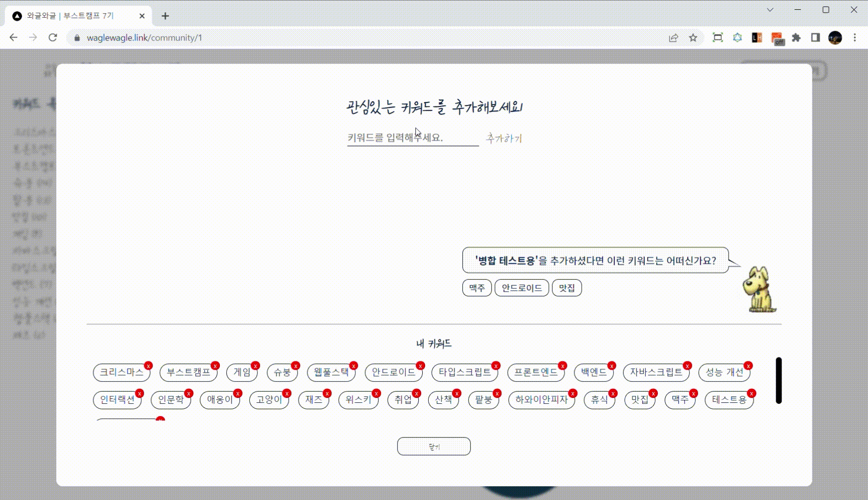The image size is (868, 500).
Task: Click the 타입스크립트 keyword chip
Action: [x=465, y=372]
